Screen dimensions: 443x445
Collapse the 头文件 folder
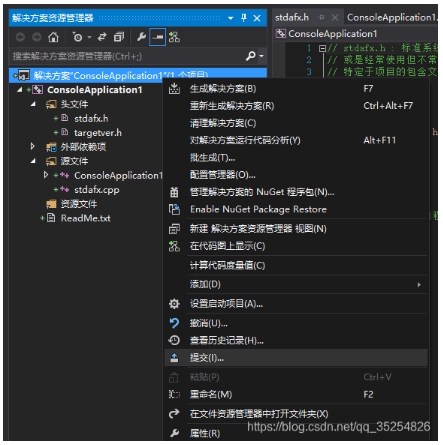pyautogui.click(x=33, y=104)
